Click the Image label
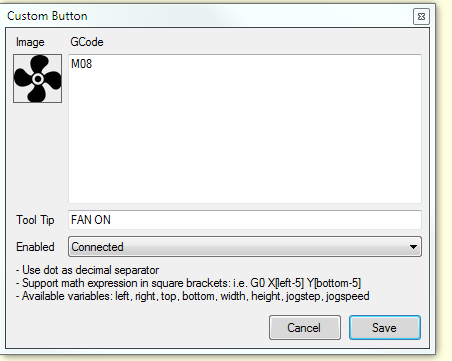Image resolution: width=452 pixels, height=361 pixels. pos(30,42)
